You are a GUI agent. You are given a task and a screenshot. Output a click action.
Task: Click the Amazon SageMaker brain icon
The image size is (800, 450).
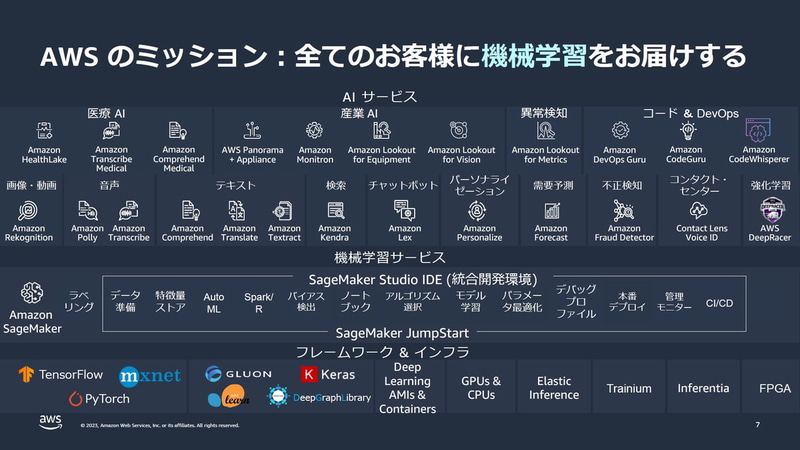click(32, 293)
